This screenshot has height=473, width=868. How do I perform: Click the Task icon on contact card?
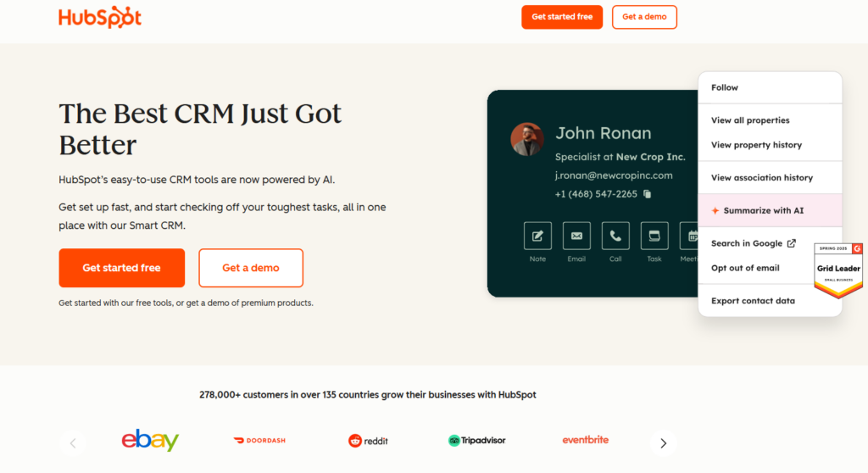pos(654,236)
